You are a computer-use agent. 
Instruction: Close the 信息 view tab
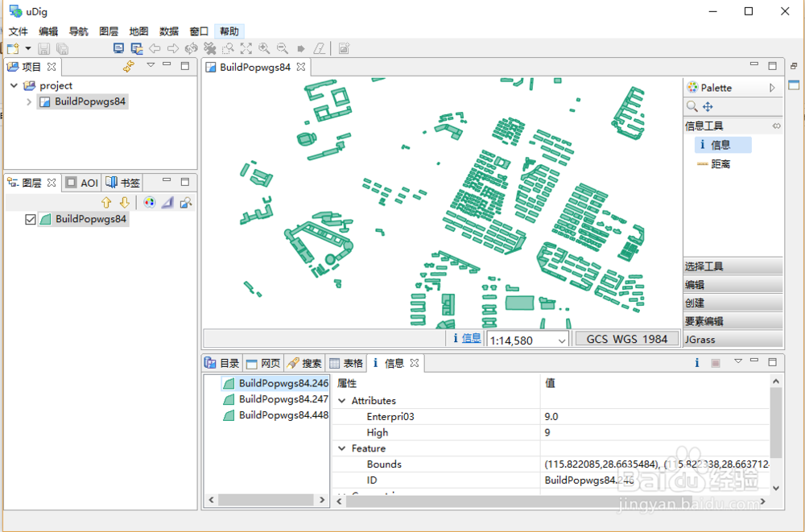415,363
